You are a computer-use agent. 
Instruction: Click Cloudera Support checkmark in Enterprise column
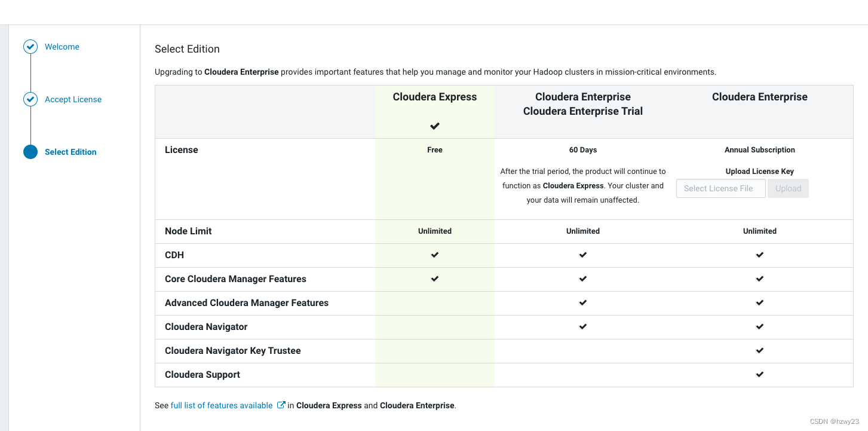(x=760, y=374)
